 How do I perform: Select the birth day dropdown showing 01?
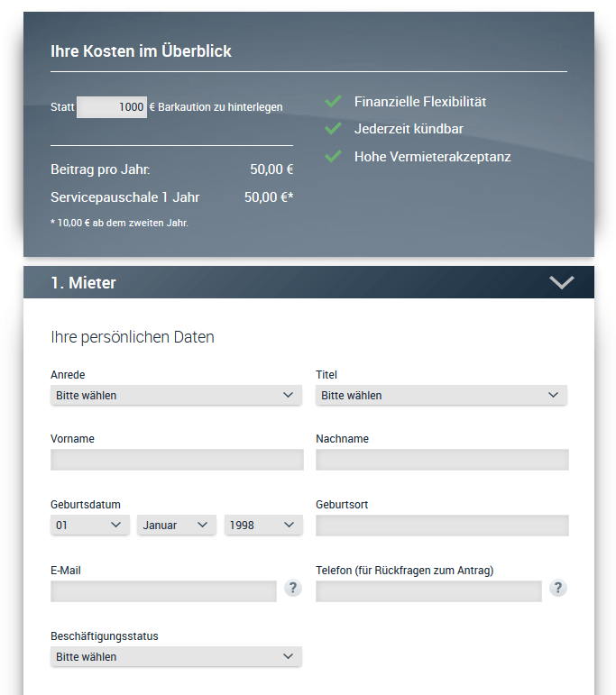(90, 525)
